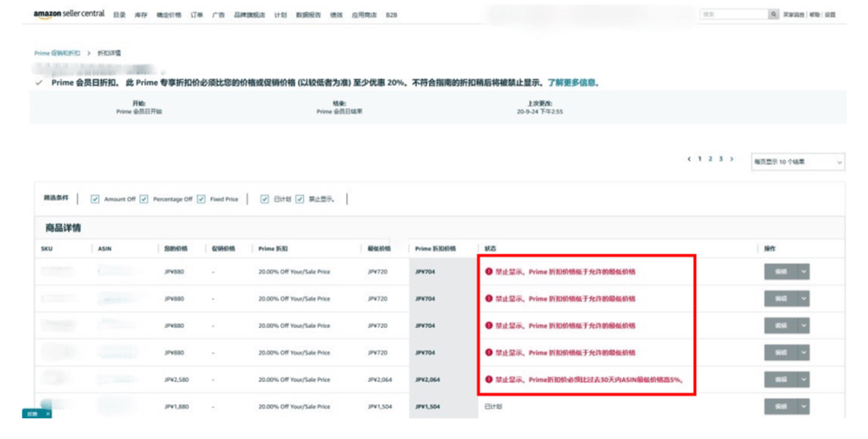Open the 库存 menu in top navigation
The height and width of the screenshot is (439, 868).
pyautogui.click(x=141, y=15)
